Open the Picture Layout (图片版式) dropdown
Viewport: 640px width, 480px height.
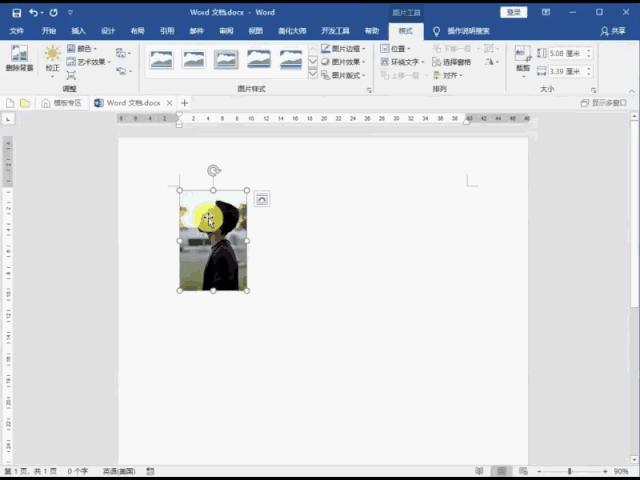pyautogui.click(x=343, y=75)
